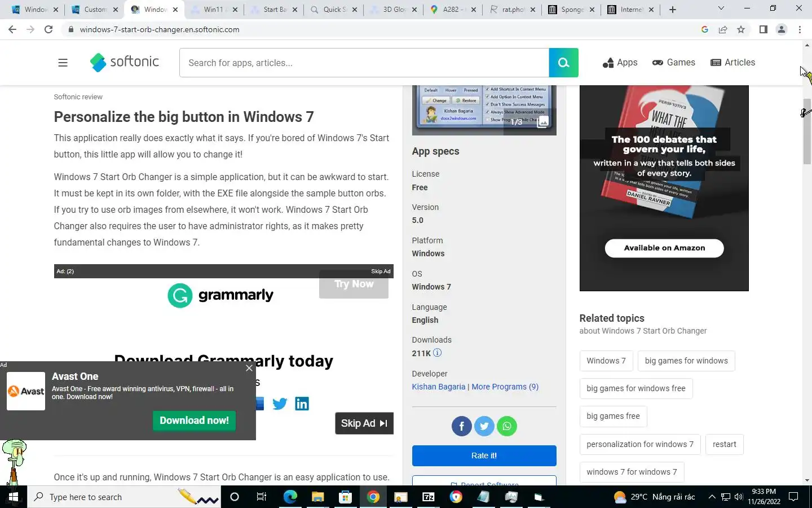This screenshot has width=812, height=508.
Task: Click the page vertical scrollbar thumb
Action: [807, 131]
